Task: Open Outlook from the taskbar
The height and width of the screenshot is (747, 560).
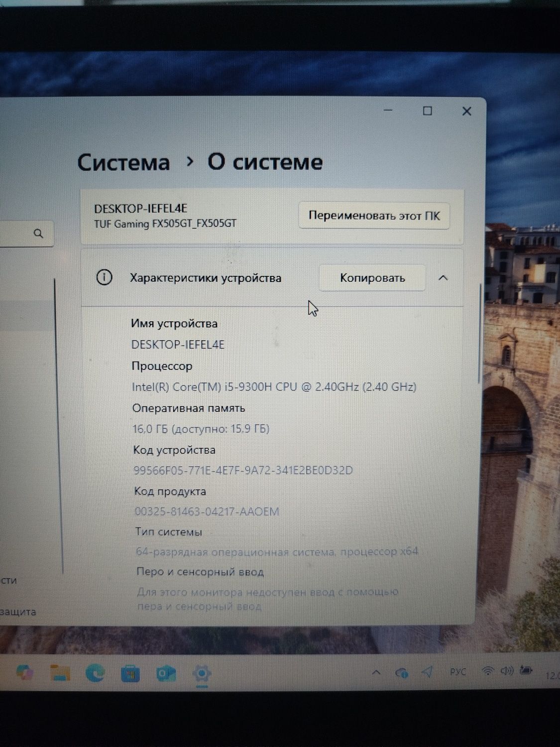Action: [166, 674]
